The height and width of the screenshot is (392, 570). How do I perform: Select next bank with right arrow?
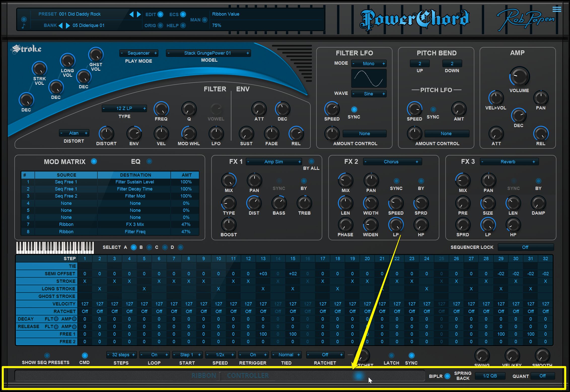coord(68,25)
